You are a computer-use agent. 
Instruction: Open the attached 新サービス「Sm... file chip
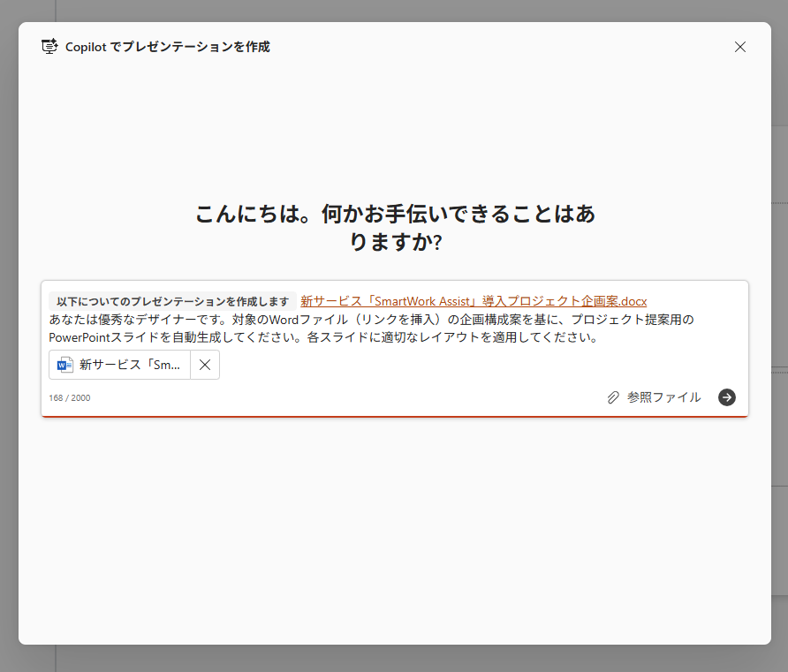pos(119,365)
